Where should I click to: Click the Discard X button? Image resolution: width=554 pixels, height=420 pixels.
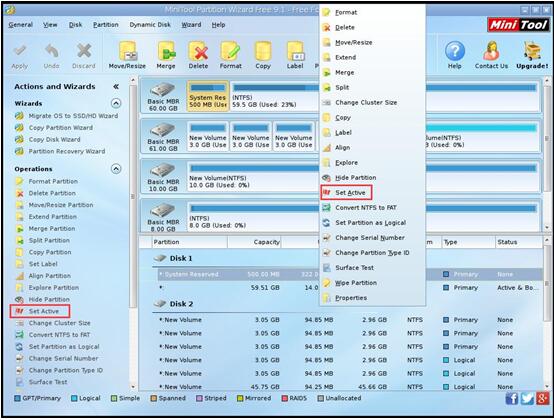click(84, 57)
